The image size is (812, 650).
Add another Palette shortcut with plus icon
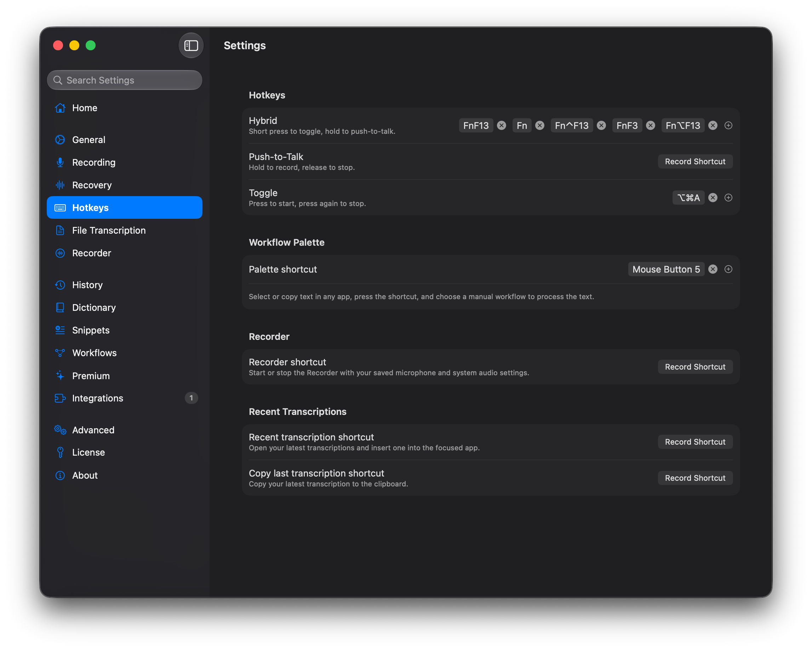(728, 269)
